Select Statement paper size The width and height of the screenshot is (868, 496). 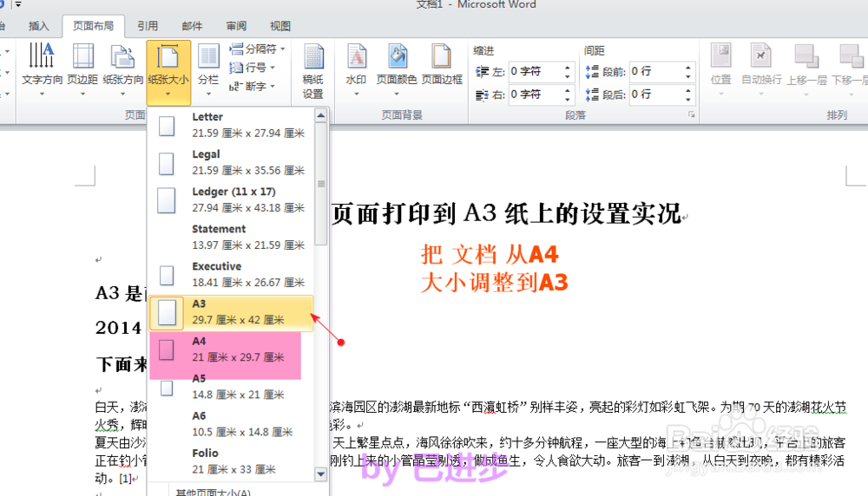tap(232, 238)
